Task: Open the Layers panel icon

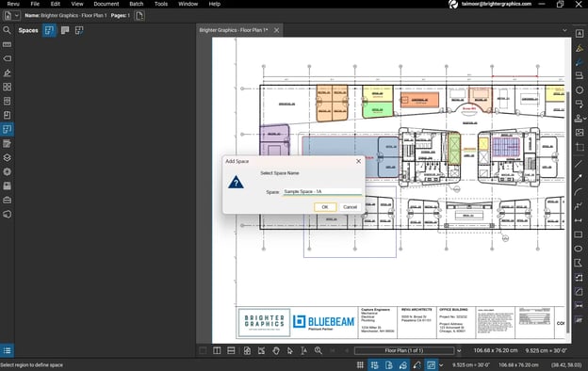Action: pos(7,157)
